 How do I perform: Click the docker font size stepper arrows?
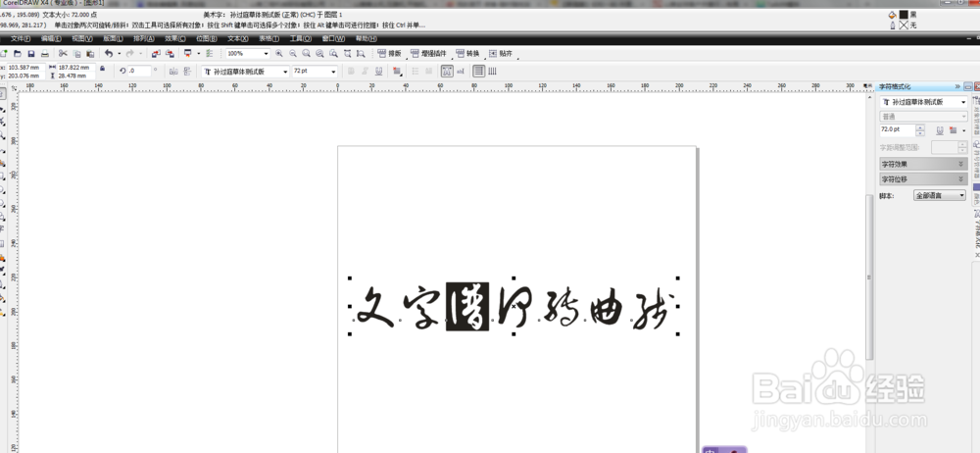coord(920,130)
